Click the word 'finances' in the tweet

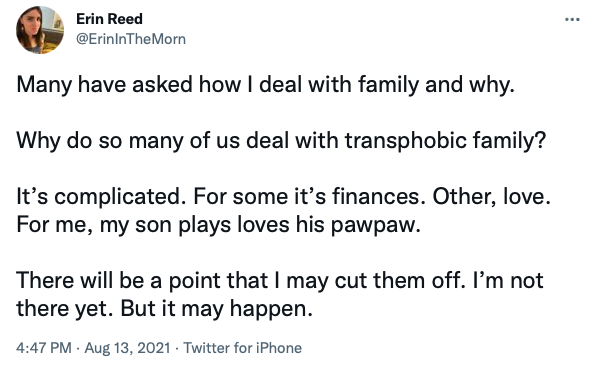(376, 197)
